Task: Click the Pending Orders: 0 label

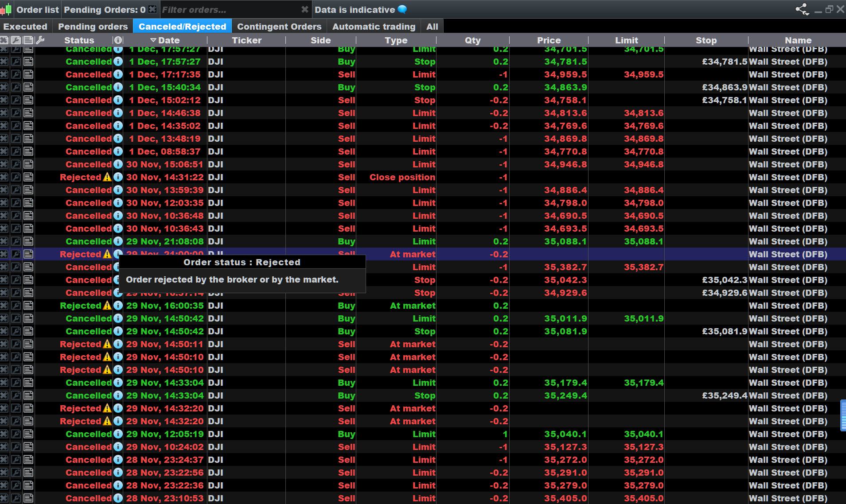Action: point(105,9)
